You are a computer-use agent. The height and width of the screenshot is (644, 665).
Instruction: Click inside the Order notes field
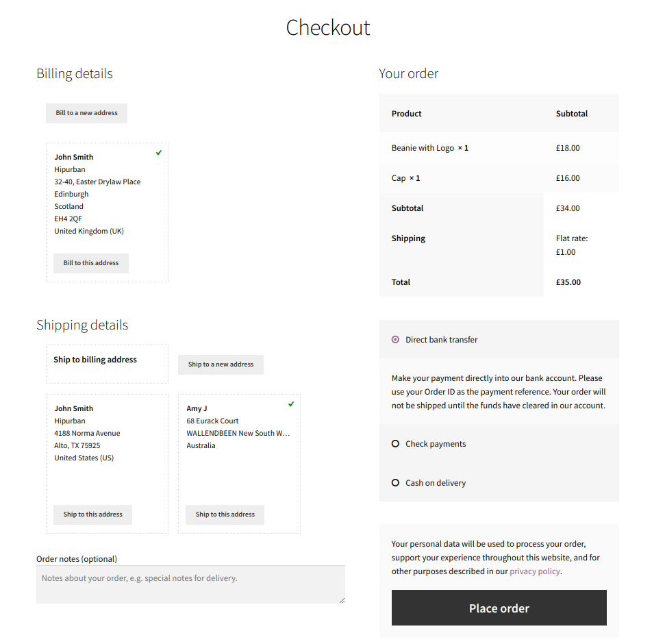(190, 584)
